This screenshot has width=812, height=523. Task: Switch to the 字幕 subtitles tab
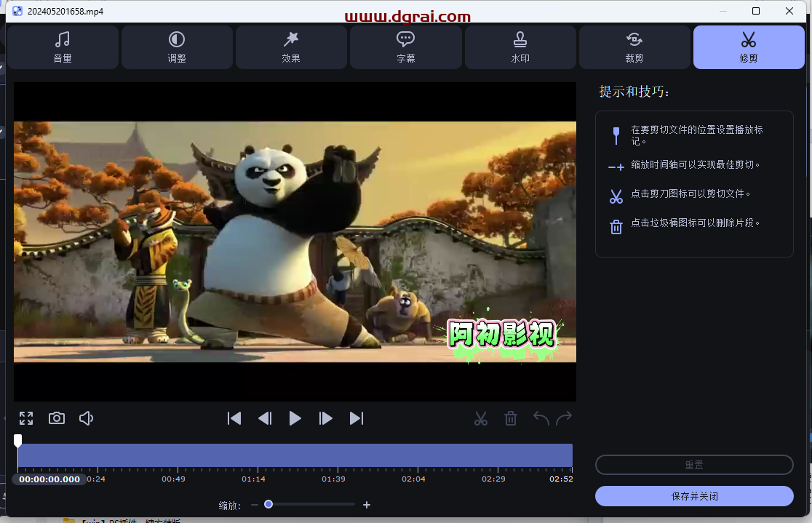click(406, 47)
